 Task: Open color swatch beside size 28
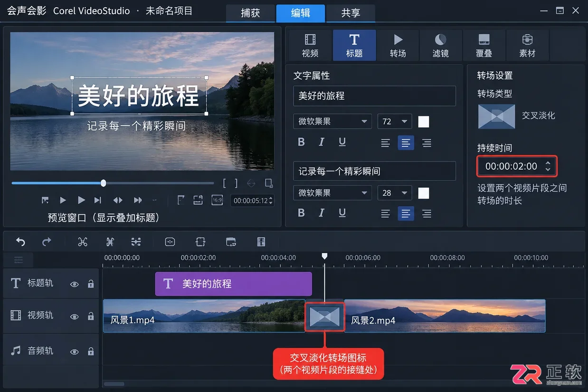pos(424,193)
